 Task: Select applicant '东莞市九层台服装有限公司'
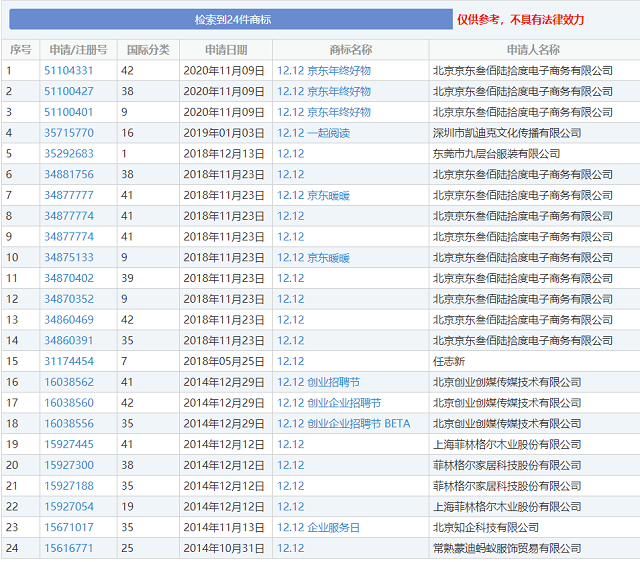[x=496, y=154]
